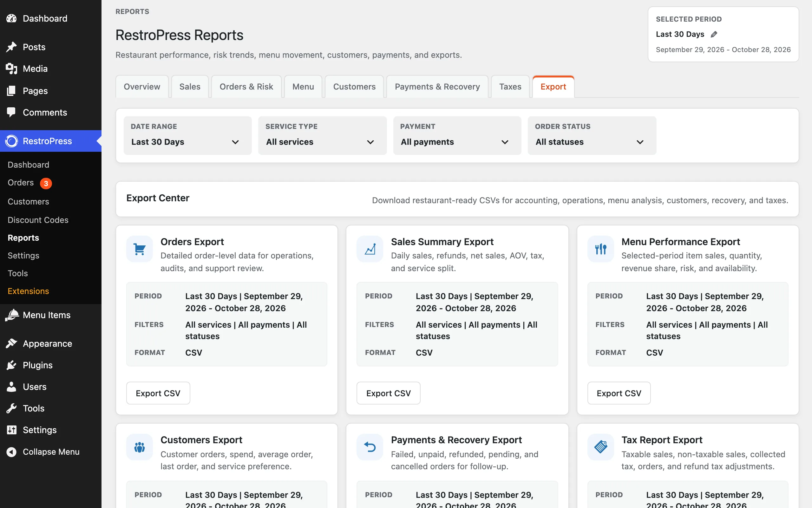Click the Media icon in sidebar
812x508 pixels.
(x=11, y=69)
